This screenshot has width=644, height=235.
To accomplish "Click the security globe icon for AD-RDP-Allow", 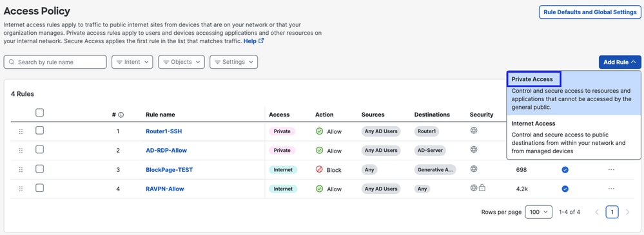I will pyautogui.click(x=474, y=149).
